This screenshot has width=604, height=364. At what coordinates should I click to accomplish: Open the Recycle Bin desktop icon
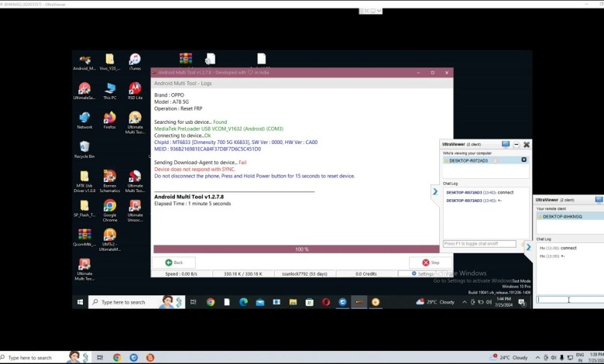click(84, 148)
